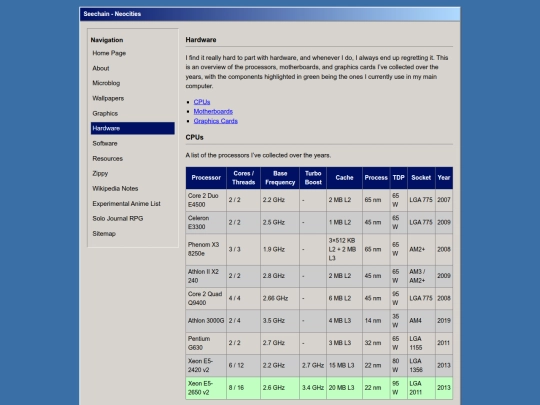The width and height of the screenshot is (540, 405).
Task: Open the Software page
Action: (133, 143)
